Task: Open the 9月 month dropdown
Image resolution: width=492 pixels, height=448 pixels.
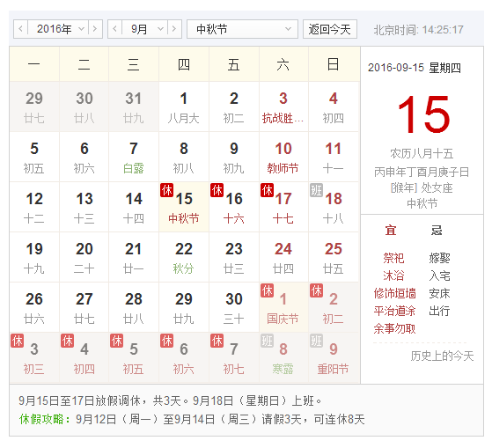Action: (145, 29)
